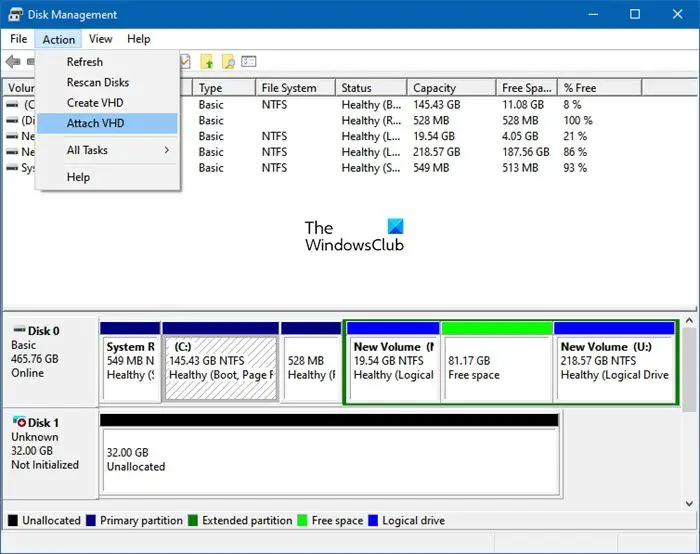This screenshot has width=700, height=554.
Task: Click the magnifier toolbar icon
Action: click(x=228, y=62)
